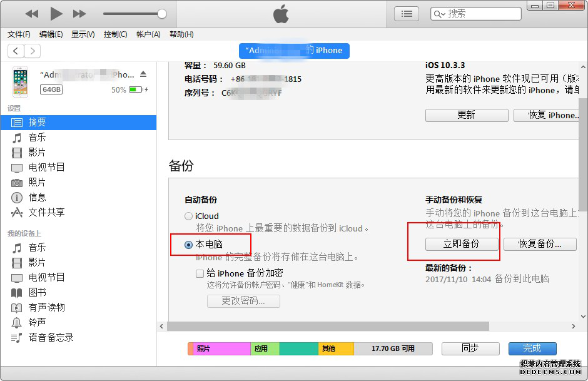
Task: Click the search magnifier dropdown icon
Action: 439,14
